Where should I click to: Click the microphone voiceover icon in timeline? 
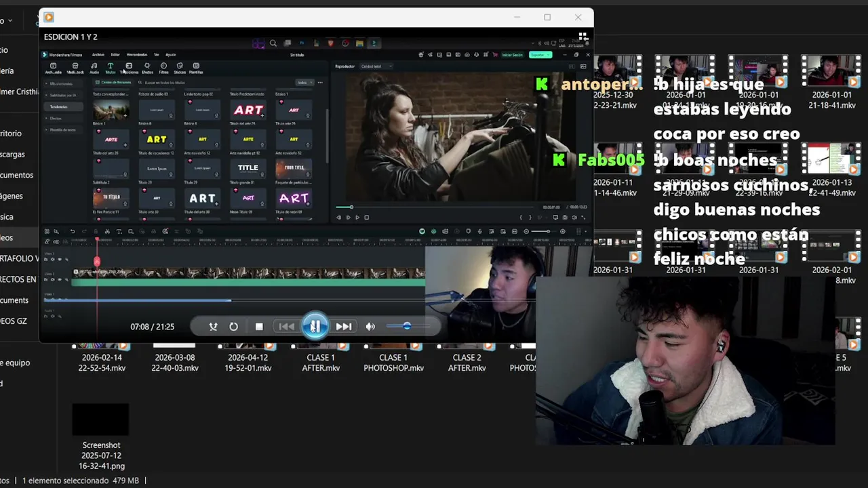pos(480,231)
